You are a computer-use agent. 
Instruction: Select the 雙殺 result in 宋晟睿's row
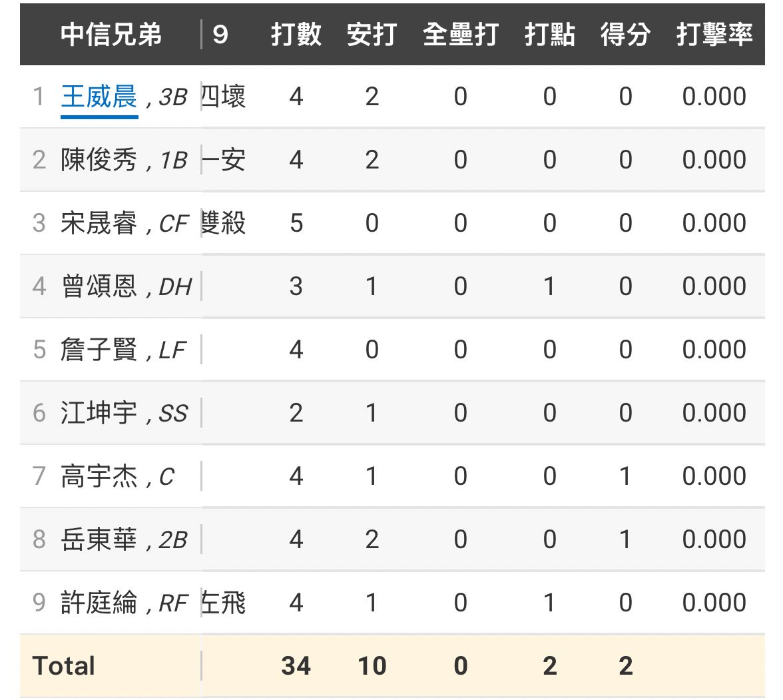tap(224, 224)
